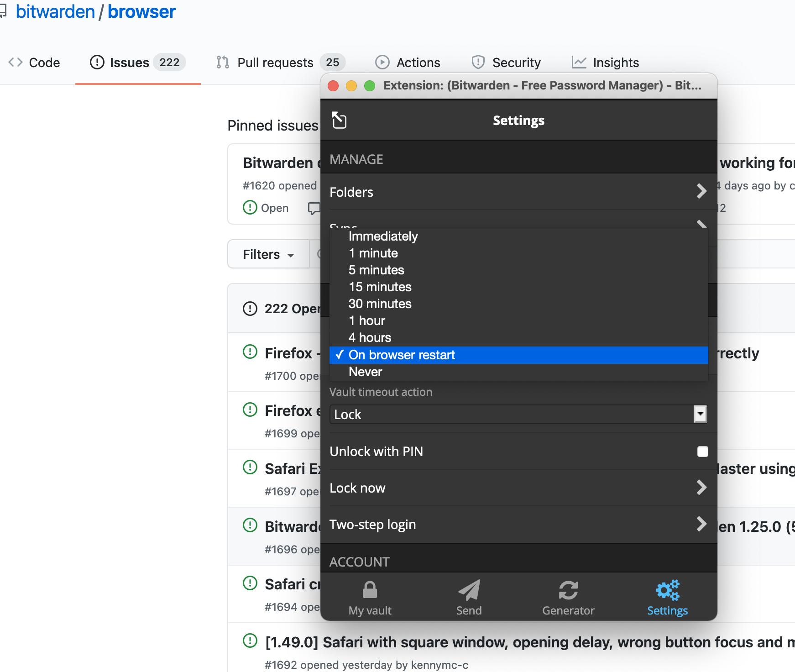Open the Filters dropdown
The height and width of the screenshot is (672, 795).
pos(268,254)
